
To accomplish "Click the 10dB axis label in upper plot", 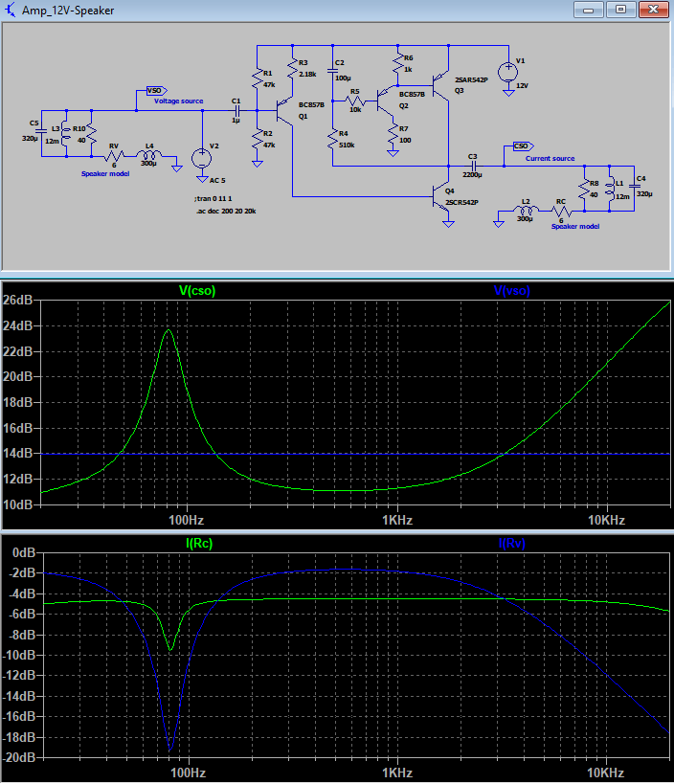I will 17,504.
